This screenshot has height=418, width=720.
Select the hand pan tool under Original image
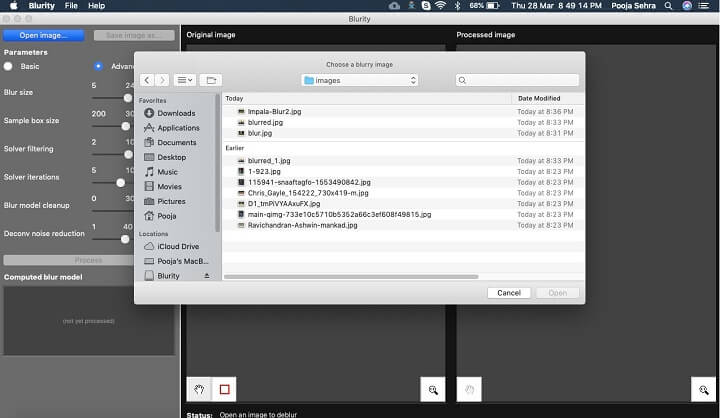(x=199, y=390)
